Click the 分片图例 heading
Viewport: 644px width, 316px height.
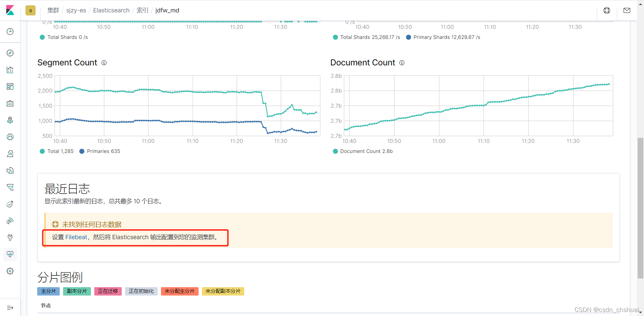pos(60,277)
